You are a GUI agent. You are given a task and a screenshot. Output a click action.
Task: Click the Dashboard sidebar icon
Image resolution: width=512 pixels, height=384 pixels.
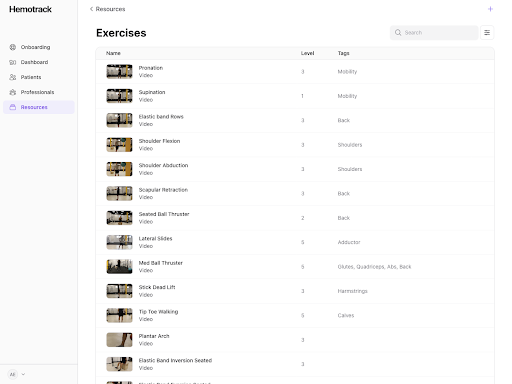click(x=13, y=62)
